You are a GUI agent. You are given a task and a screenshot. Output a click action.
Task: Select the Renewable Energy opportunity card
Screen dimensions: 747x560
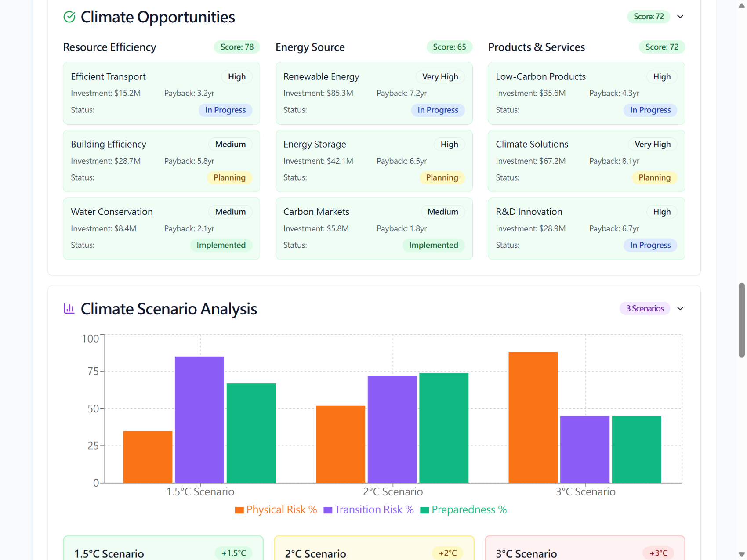click(x=373, y=93)
